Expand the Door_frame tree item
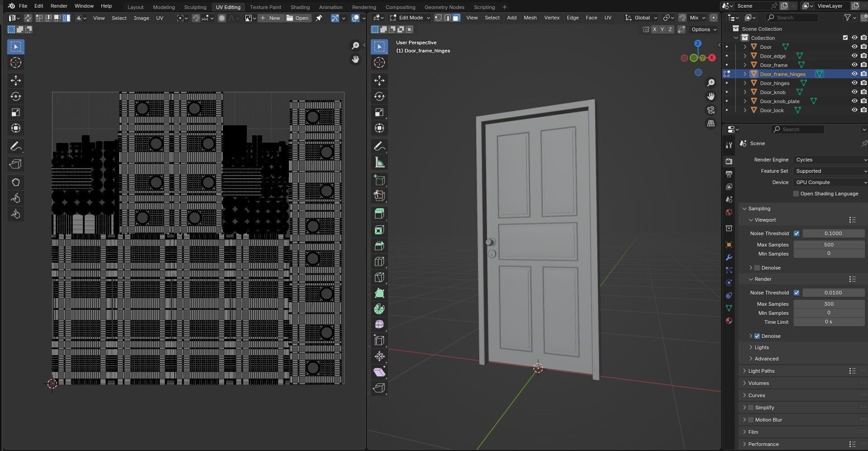 745,65
